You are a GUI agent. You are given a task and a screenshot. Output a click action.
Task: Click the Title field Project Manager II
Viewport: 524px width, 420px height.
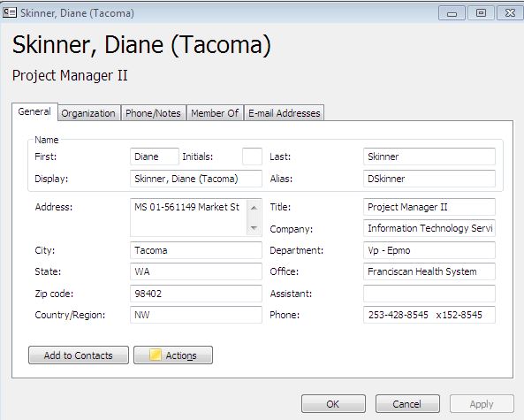[x=429, y=207]
